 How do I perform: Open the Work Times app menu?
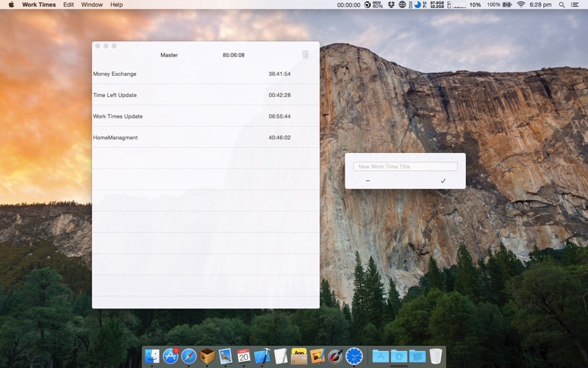click(39, 4)
